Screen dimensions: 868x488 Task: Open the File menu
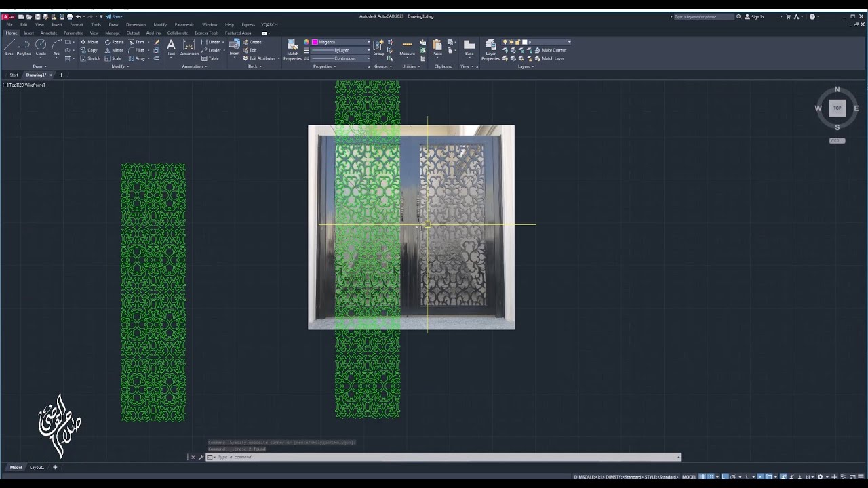[x=9, y=24]
